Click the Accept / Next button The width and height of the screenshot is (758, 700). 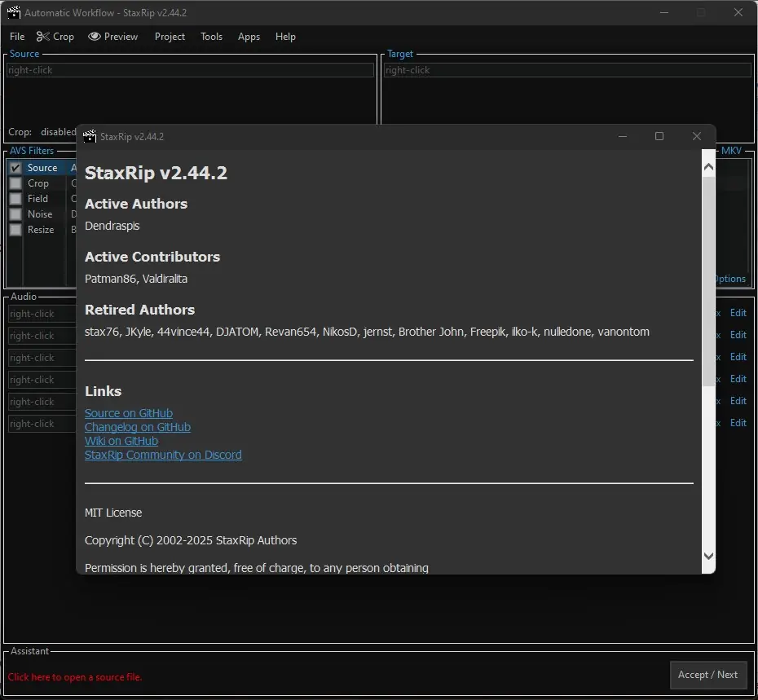click(x=707, y=675)
